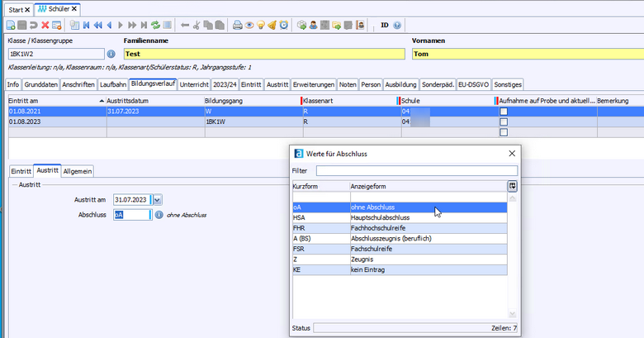Screen dimensions: 644x338
Task: Select the Abschlusszeugnis (beruflich) row
Action: (400, 239)
